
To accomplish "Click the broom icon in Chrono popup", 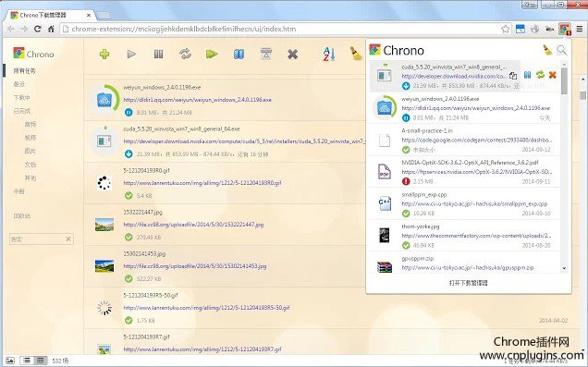I will (x=547, y=50).
